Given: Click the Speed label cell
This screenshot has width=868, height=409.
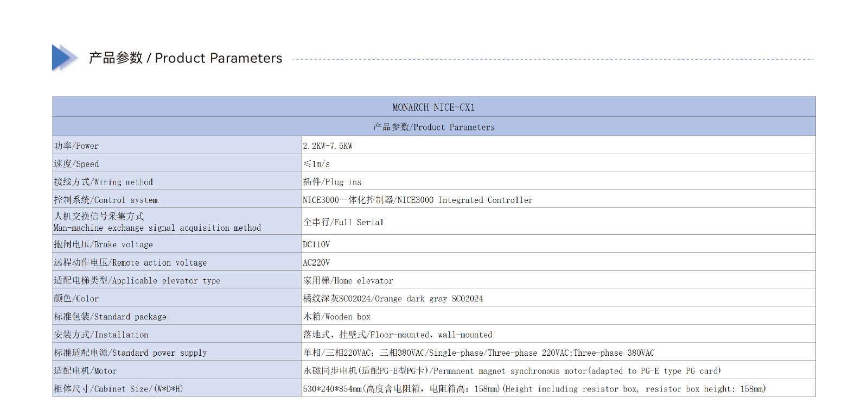Looking at the screenshot, I should 76,163.
